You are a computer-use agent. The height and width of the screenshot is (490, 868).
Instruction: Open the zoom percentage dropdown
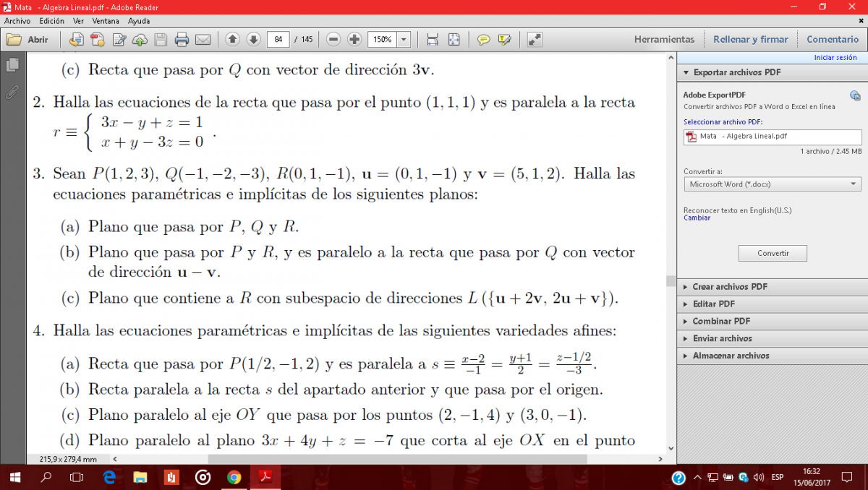pos(404,40)
